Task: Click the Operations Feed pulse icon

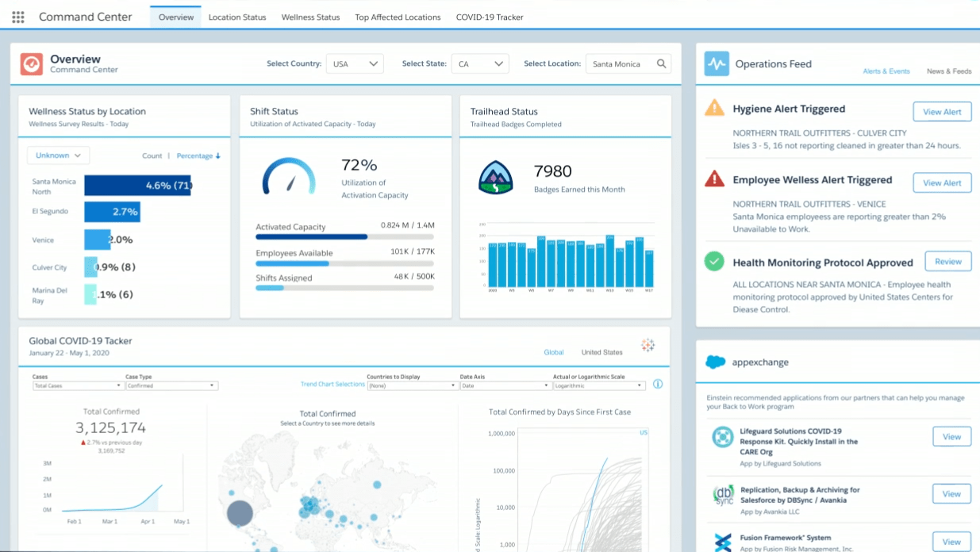Action: coord(717,64)
